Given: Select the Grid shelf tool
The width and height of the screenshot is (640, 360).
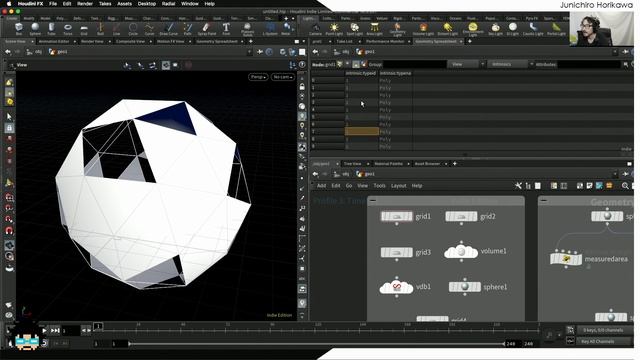Looking at the screenshot, I should click(x=84, y=28).
